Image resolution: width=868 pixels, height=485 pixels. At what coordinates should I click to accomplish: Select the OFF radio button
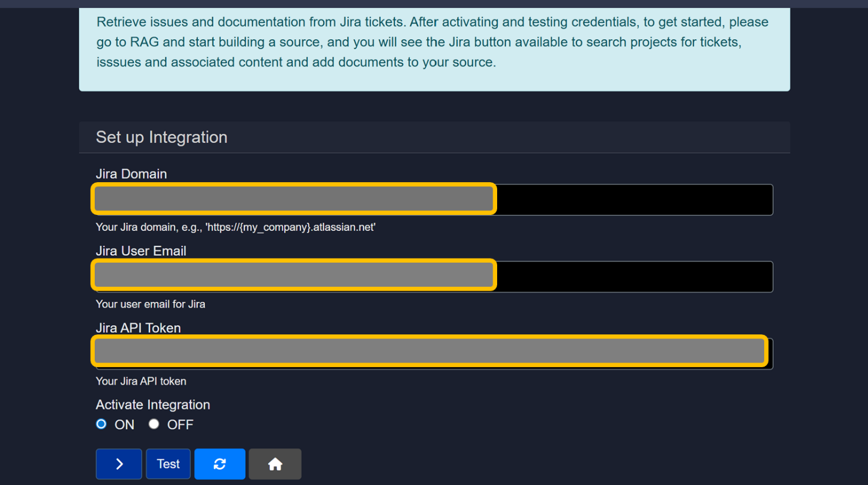tap(154, 424)
